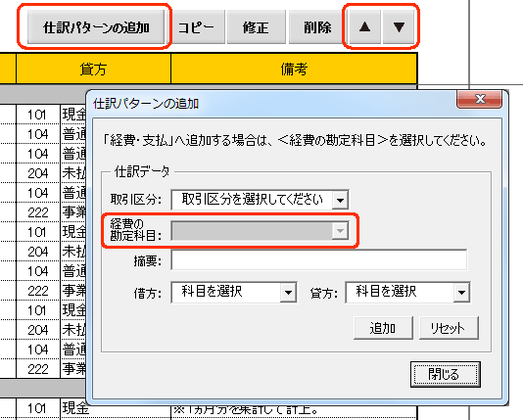The width and height of the screenshot is (523, 420).
Task: Select the 備考 column header
Action: click(x=294, y=69)
